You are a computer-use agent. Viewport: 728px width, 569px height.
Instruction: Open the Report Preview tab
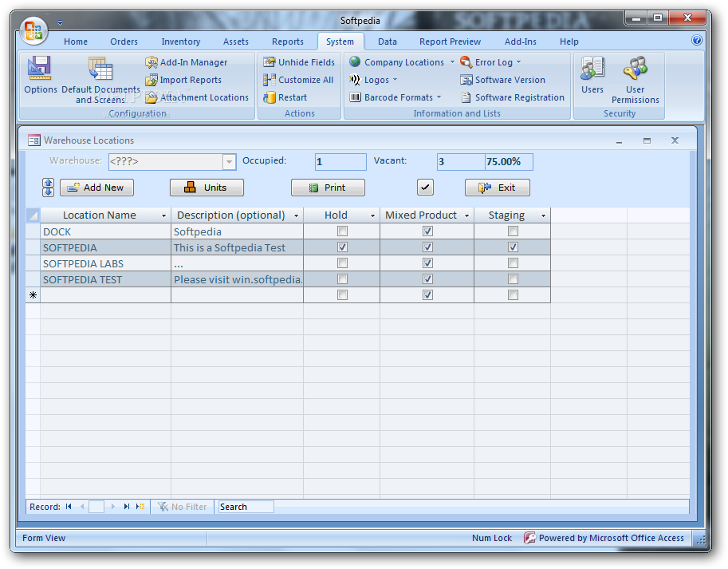(450, 41)
